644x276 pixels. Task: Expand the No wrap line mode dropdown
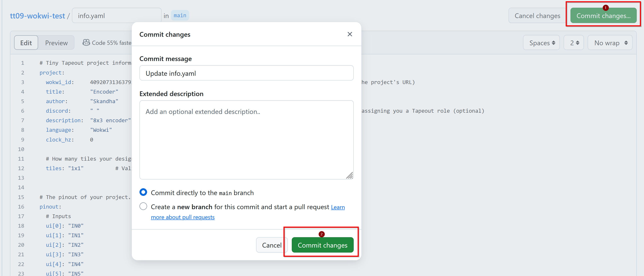click(610, 43)
